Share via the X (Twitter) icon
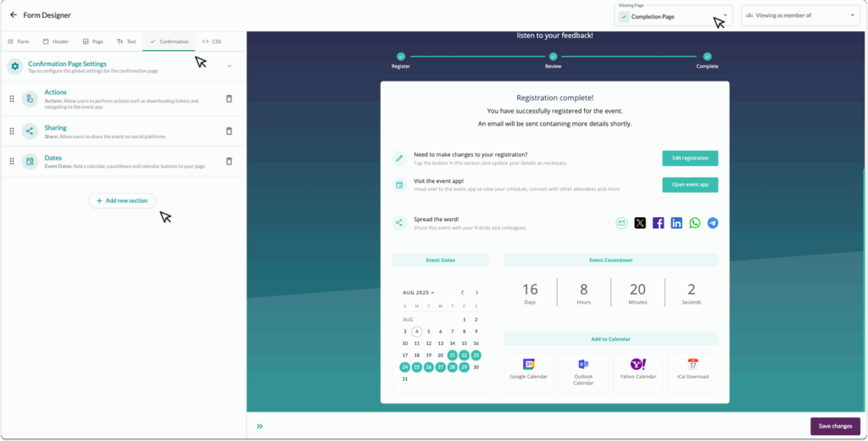 (x=640, y=223)
